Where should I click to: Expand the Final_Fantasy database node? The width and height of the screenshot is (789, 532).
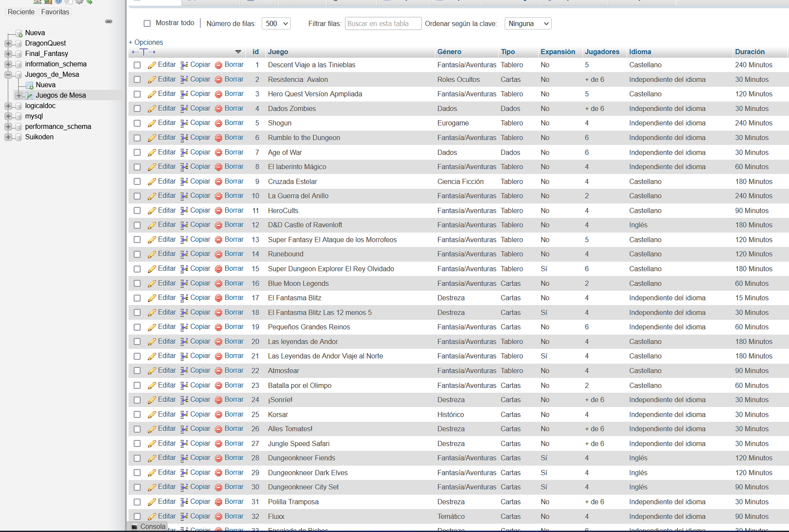click(x=8, y=54)
